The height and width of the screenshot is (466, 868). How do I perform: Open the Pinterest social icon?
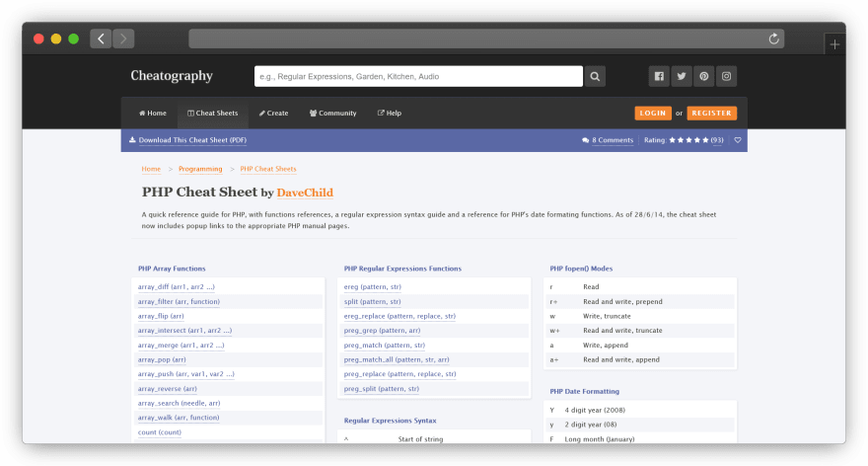pyautogui.click(x=703, y=76)
